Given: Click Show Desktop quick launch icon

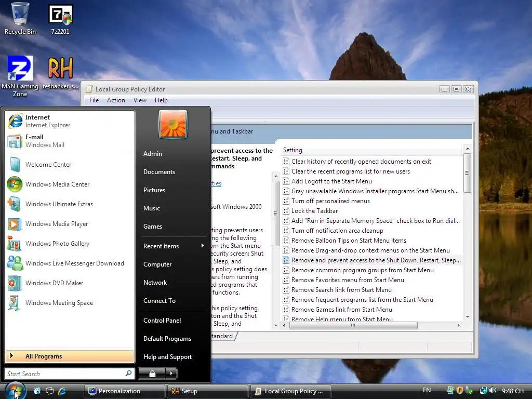Looking at the screenshot, I should click(37, 391).
